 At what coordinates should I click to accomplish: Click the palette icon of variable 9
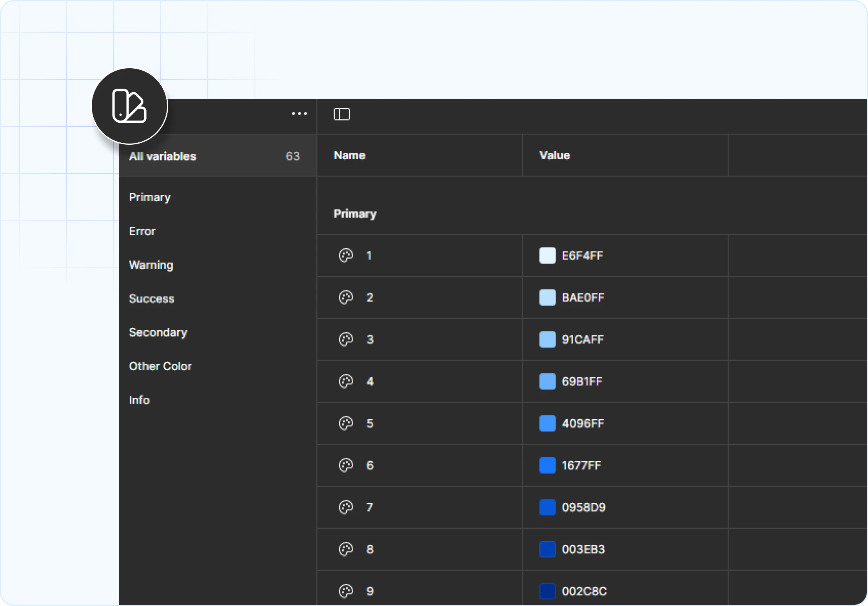point(346,591)
